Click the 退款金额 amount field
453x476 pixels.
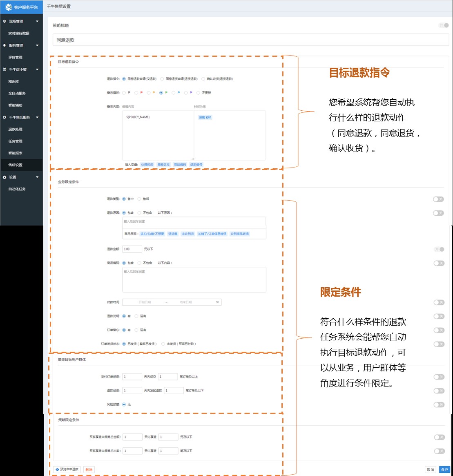pyautogui.click(x=132, y=249)
